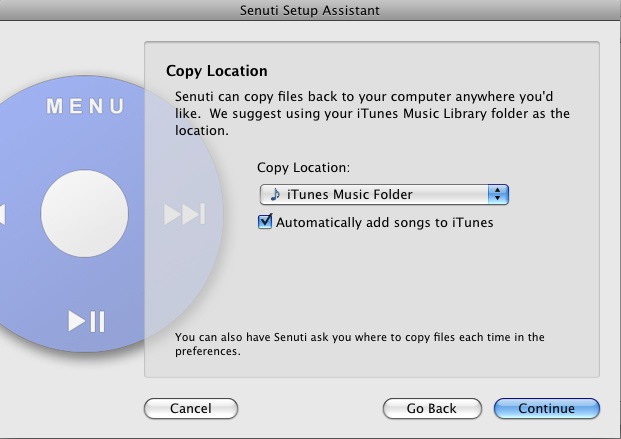Uncheck the Automatically add songs to iTunes checkbox
This screenshot has height=439, width=621.
[265, 222]
